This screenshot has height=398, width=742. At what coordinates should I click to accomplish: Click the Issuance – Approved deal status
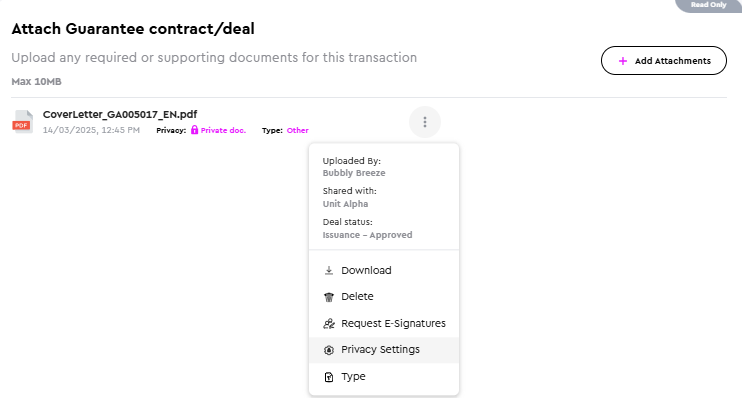(367, 235)
